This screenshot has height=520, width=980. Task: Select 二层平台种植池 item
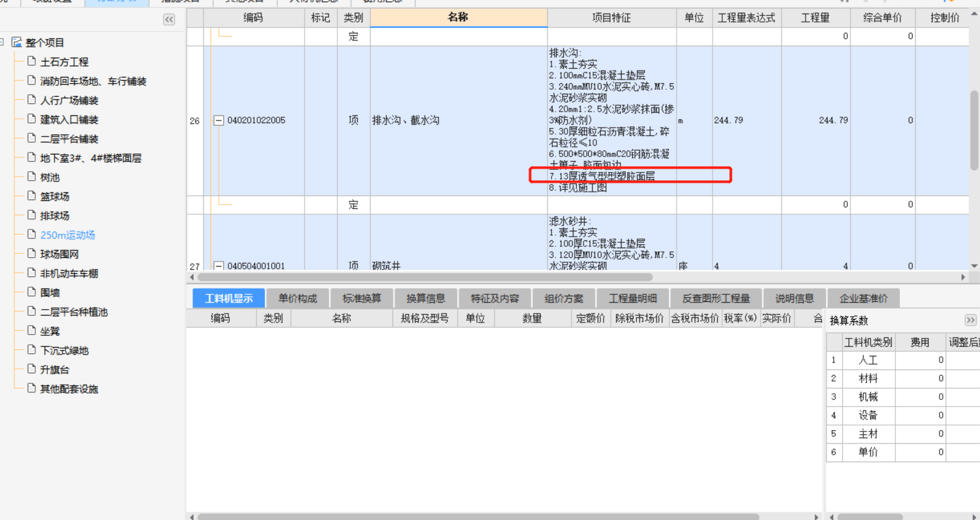(x=74, y=312)
